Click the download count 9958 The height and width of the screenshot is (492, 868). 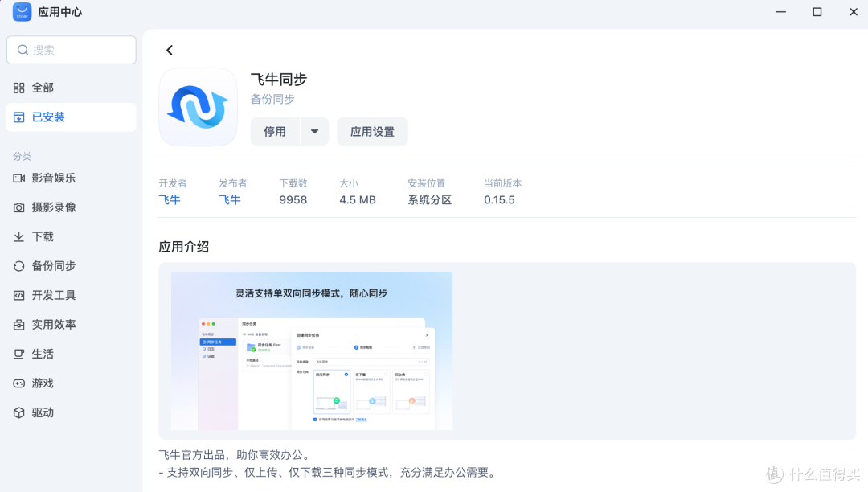(x=293, y=200)
